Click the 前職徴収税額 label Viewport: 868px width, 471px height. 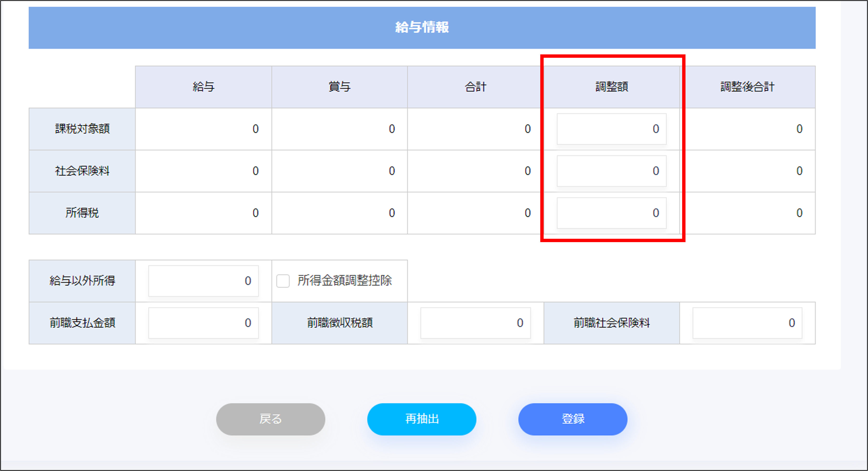[x=340, y=323]
